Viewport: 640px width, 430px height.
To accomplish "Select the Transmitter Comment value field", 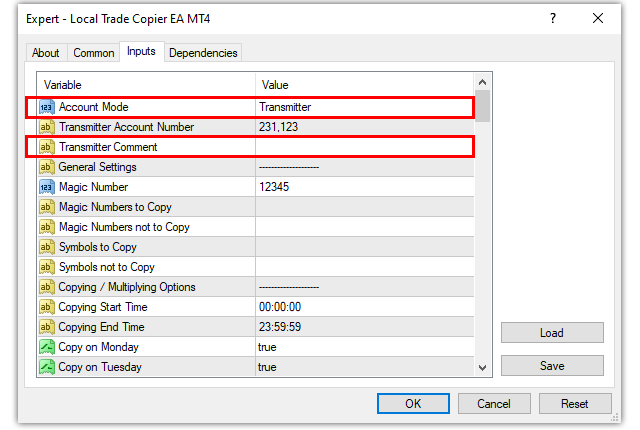I will click(362, 147).
